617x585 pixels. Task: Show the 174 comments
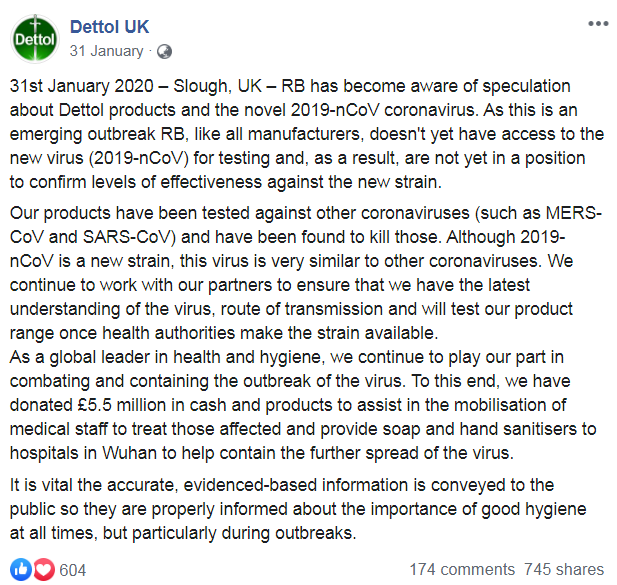(x=462, y=570)
